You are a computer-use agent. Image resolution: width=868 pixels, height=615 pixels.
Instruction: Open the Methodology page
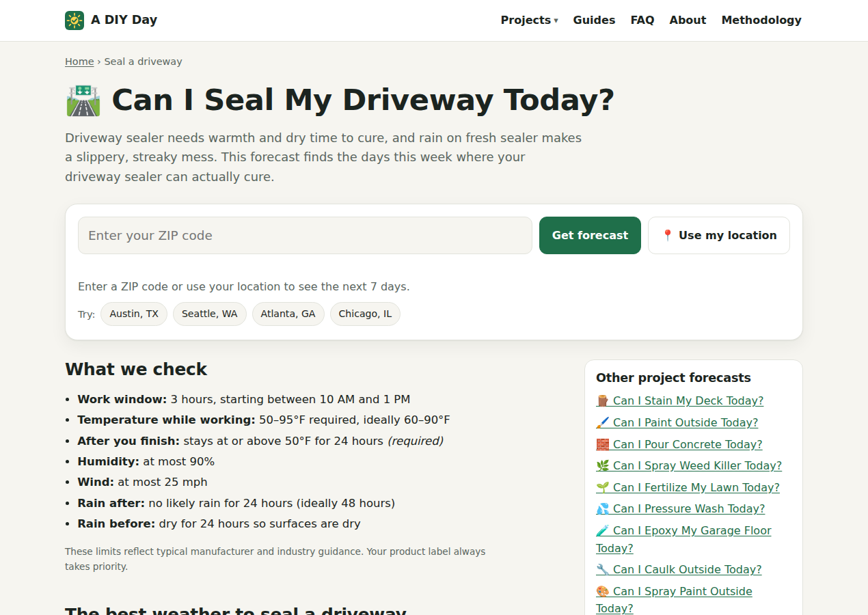click(761, 20)
